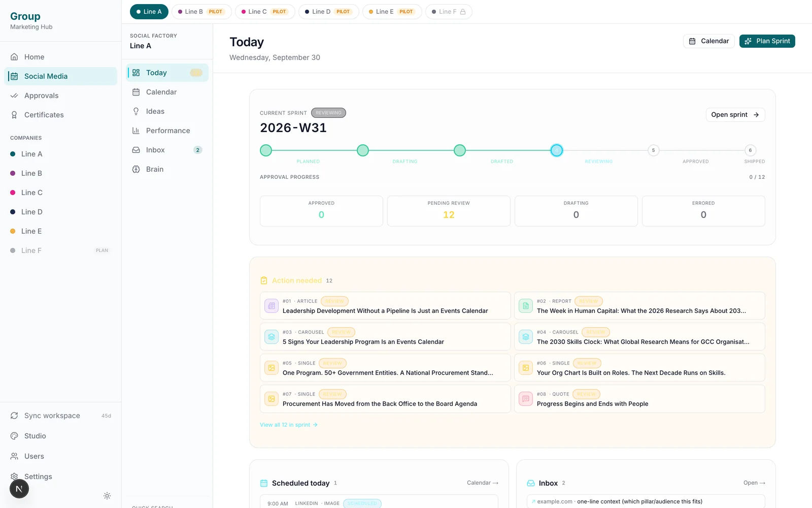The image size is (812, 508).
Task: Click the Sync workspace icon
Action: point(14,416)
